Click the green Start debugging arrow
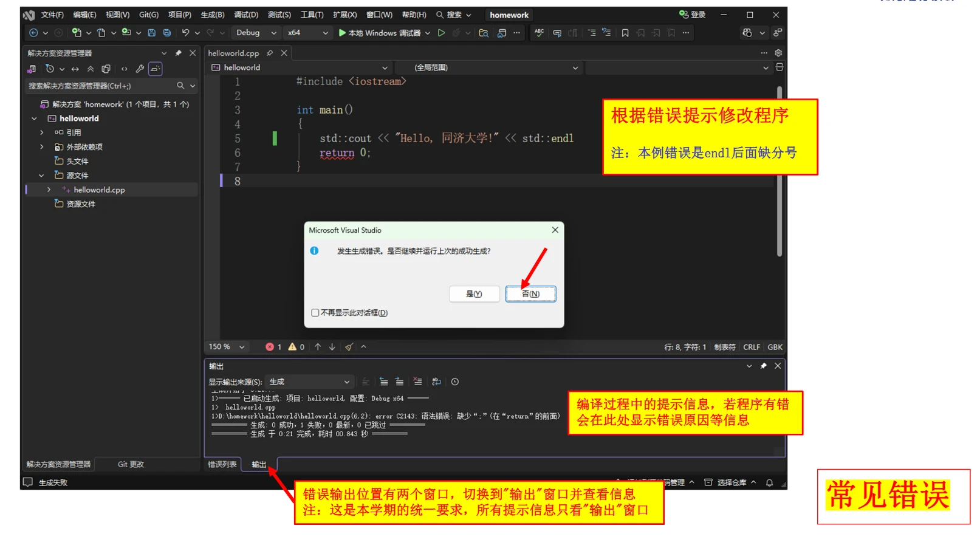This screenshot has width=980, height=545. tap(342, 33)
